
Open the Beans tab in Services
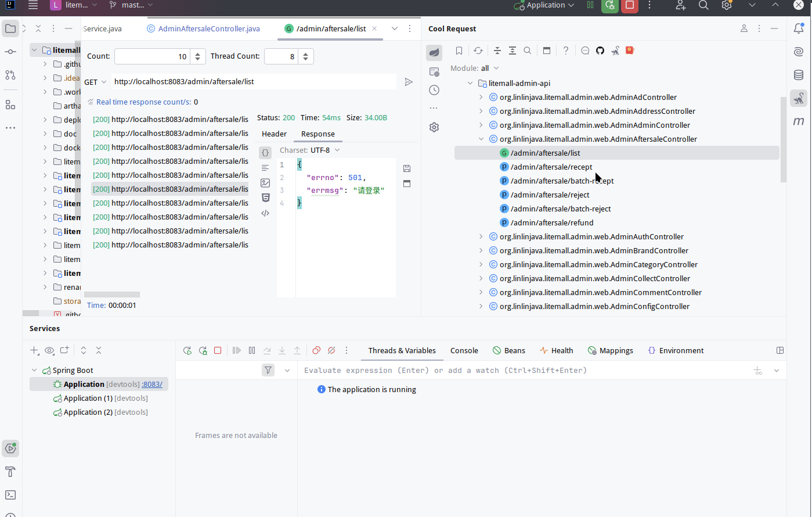pos(509,350)
